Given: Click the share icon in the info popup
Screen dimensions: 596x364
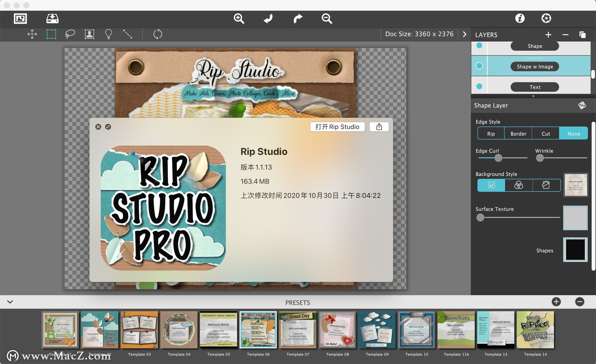Looking at the screenshot, I should 379,127.
